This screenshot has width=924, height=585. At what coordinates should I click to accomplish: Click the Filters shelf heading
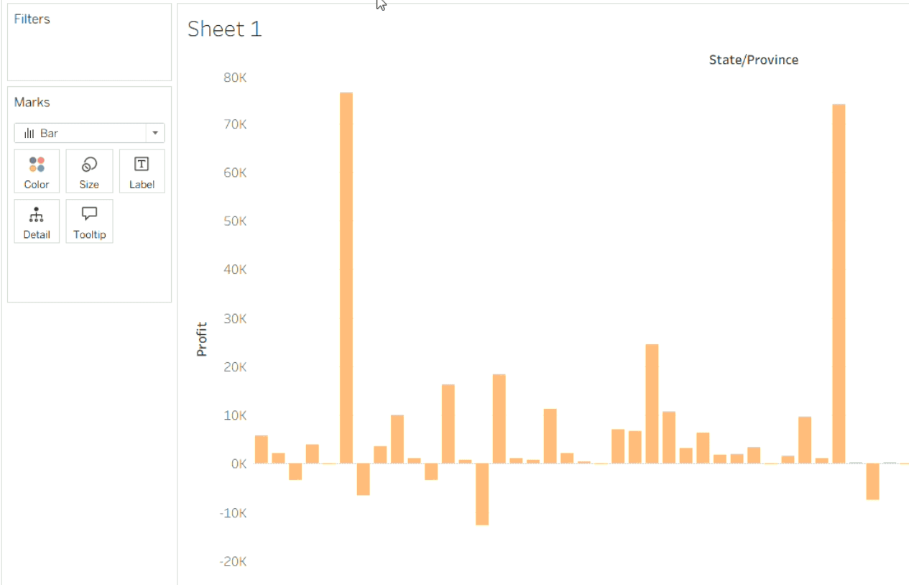[x=32, y=19]
